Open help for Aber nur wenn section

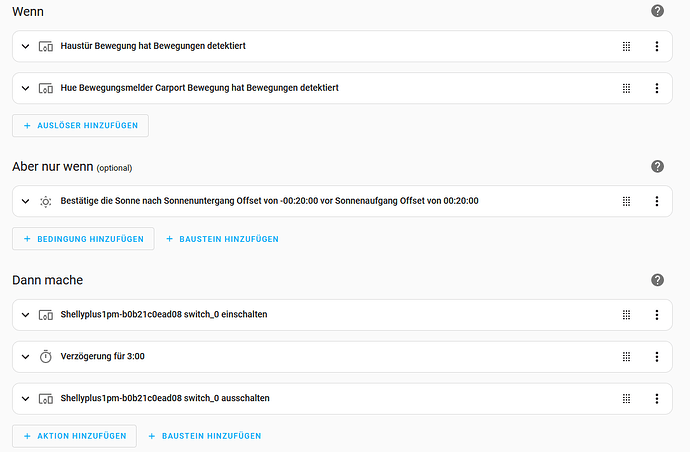657,166
